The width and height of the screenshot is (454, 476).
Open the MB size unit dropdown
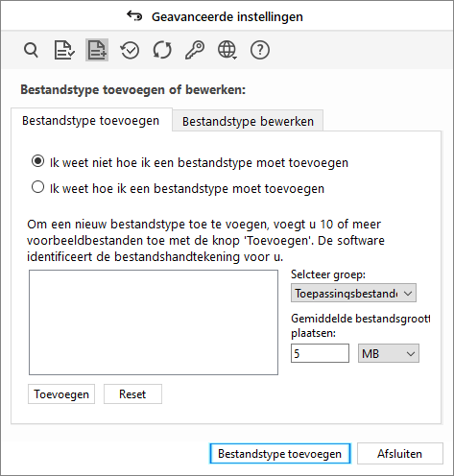pyautogui.click(x=389, y=353)
